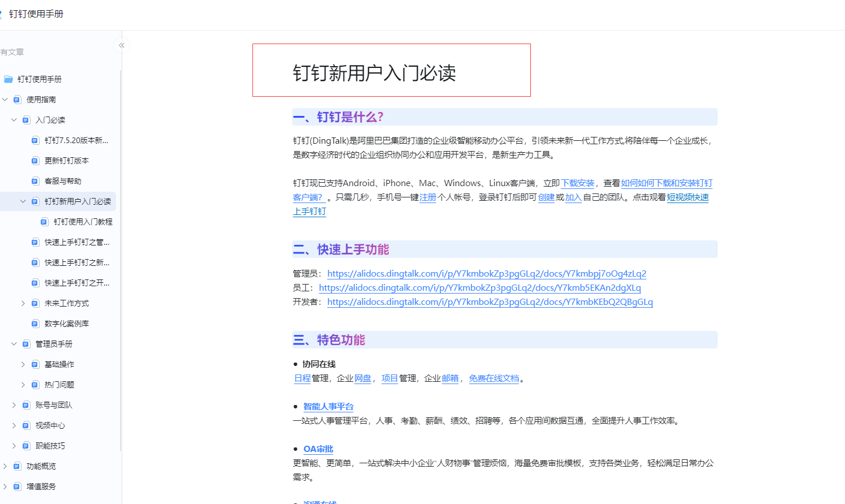
Task: Collapse the 入门必读 tree node
Action: tap(14, 120)
